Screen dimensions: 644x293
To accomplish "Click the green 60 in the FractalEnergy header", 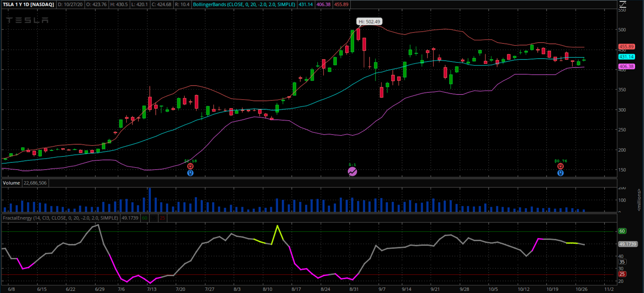I will [144, 218].
